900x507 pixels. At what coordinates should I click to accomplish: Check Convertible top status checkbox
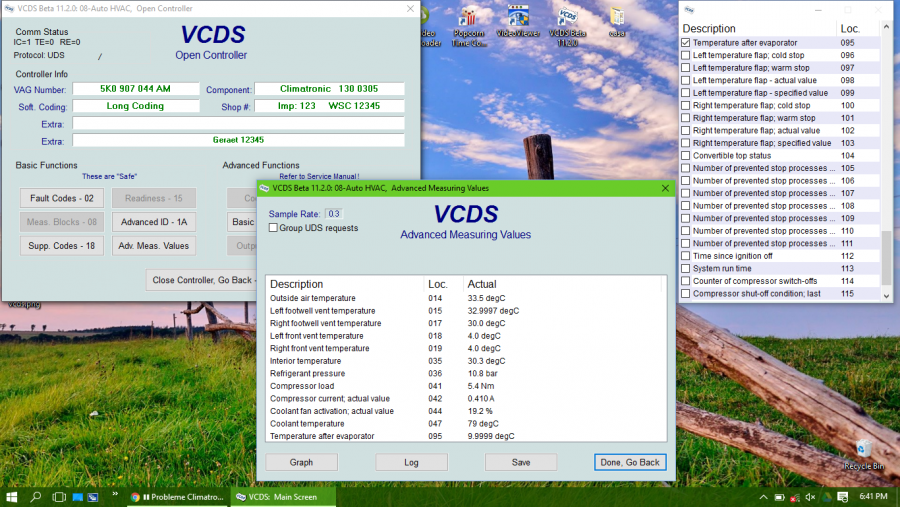[685, 156]
